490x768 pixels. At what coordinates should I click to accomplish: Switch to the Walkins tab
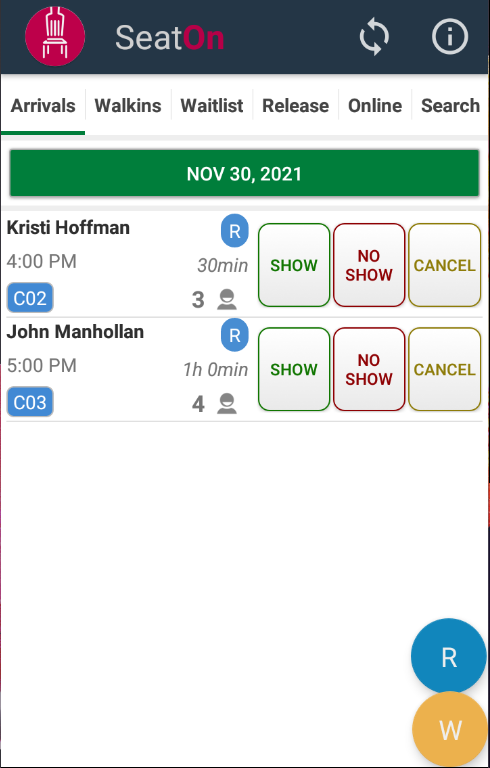pos(128,105)
